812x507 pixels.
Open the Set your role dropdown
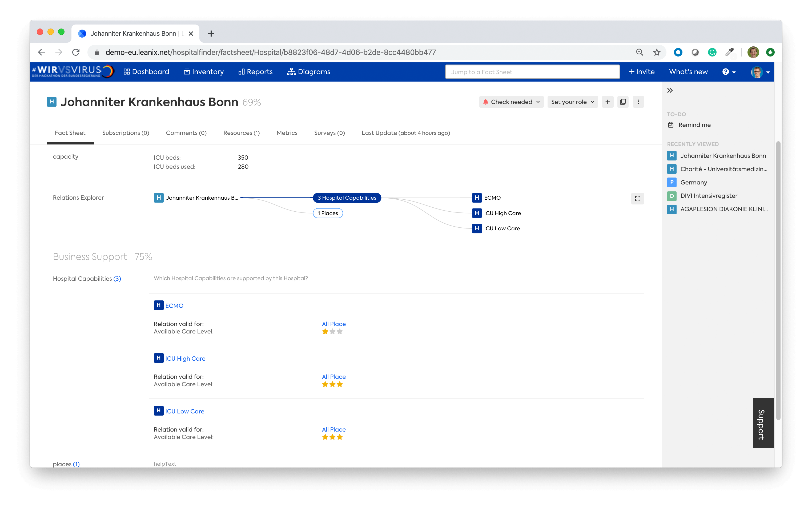[x=572, y=102]
